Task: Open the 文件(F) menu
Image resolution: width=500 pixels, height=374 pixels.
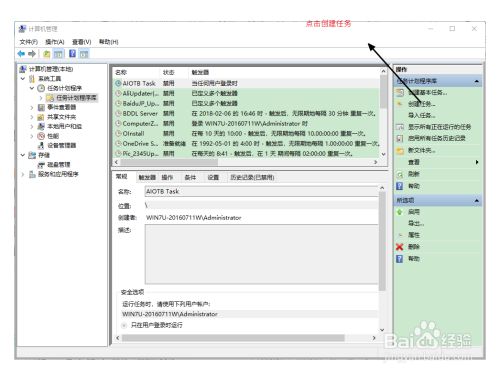Action: [x=28, y=42]
